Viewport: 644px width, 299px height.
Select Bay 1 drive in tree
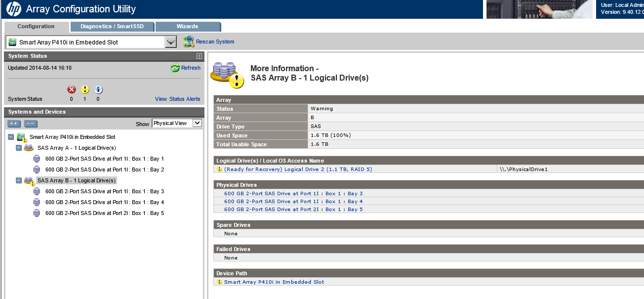(x=105, y=159)
